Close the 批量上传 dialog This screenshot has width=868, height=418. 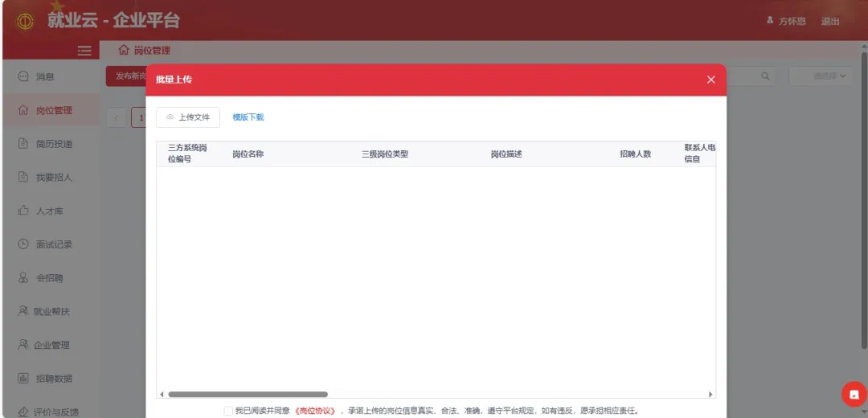711,80
